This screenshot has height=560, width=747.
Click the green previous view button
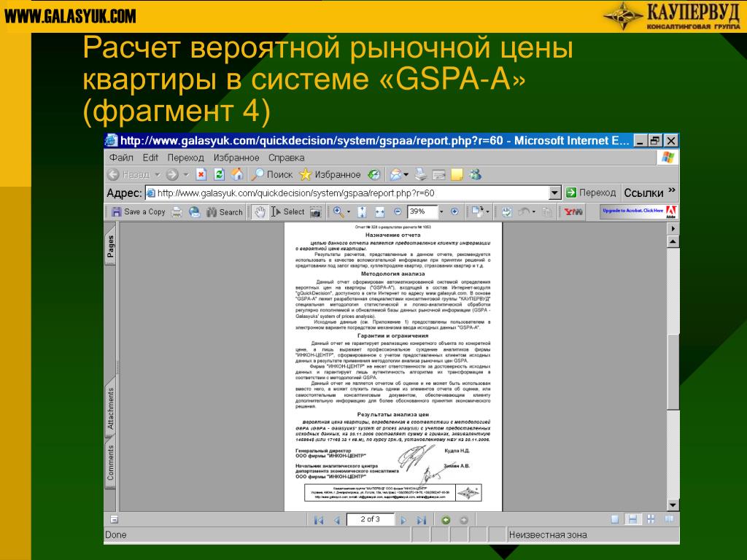pyautogui.click(x=446, y=520)
